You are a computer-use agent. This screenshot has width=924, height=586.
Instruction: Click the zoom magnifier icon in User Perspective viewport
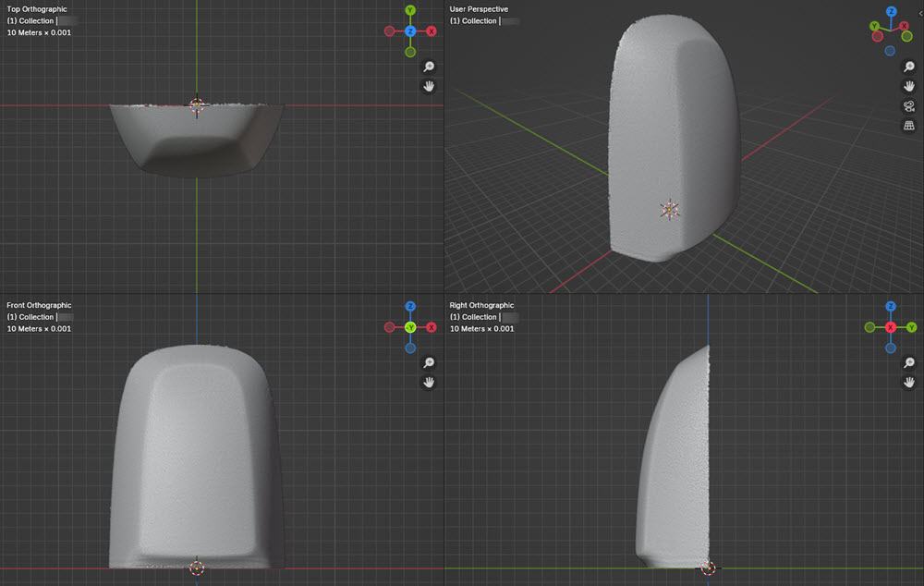(x=908, y=67)
